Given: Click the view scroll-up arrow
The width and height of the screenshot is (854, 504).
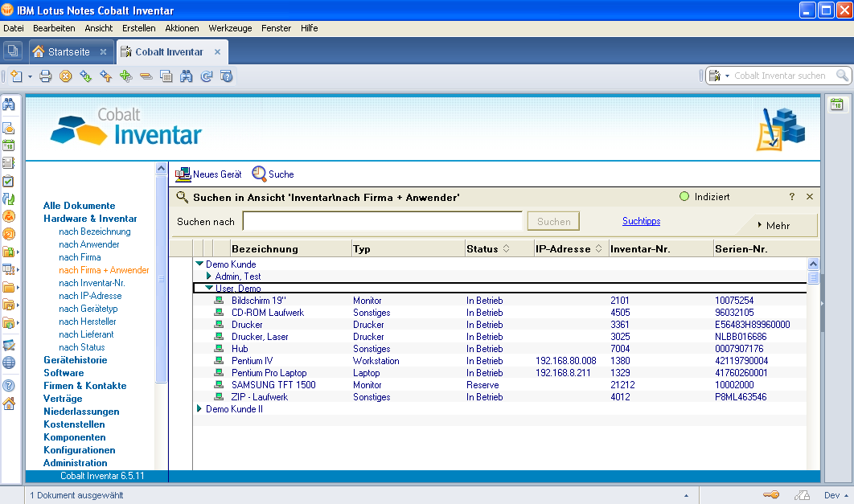Looking at the screenshot, I should 813,264.
